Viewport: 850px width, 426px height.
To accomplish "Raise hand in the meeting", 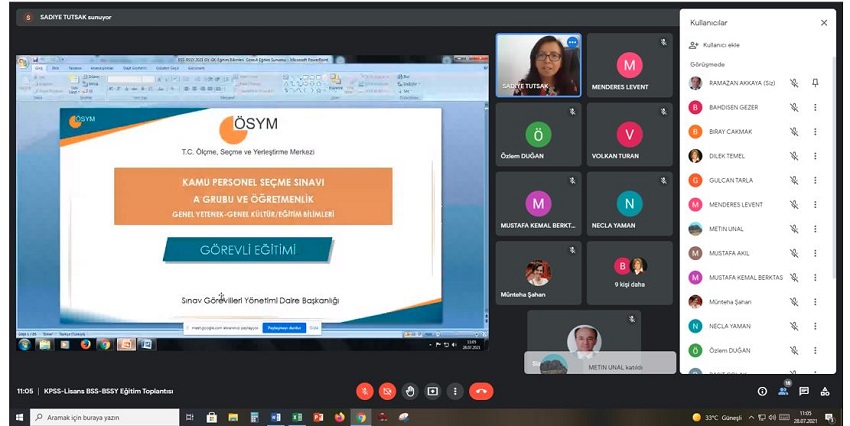I will pyautogui.click(x=409, y=391).
